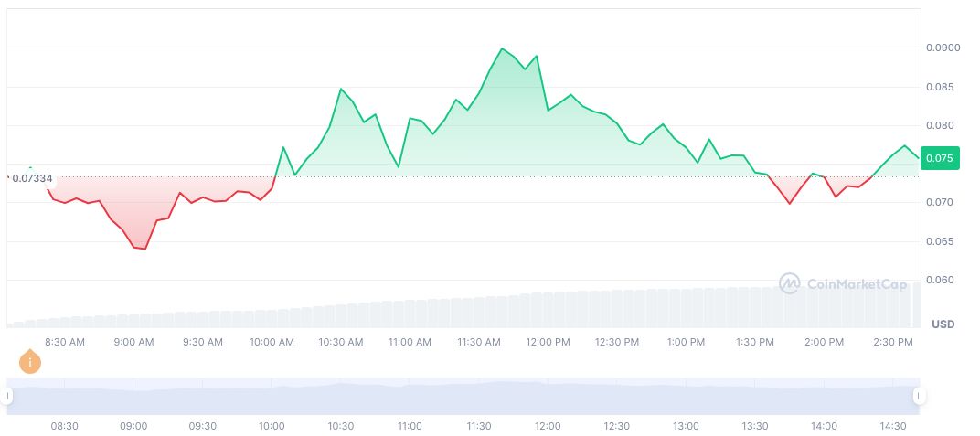Click the 0.0900 price axis label
Viewport: 980px width, 436px height.
point(945,48)
